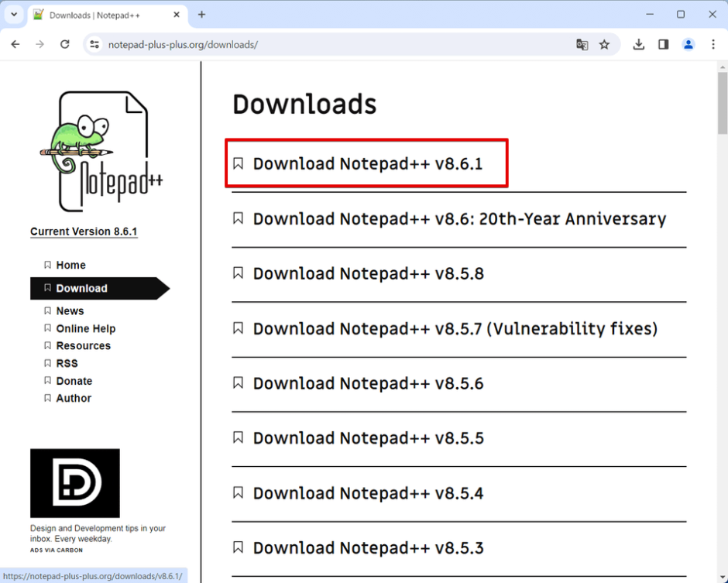Click bookmark icon beside v8.5.5
728x583 pixels.
(x=239, y=437)
